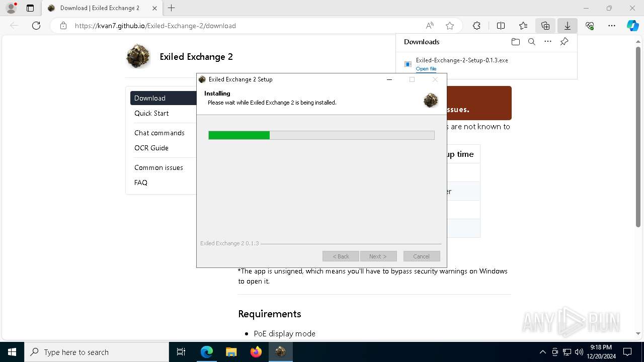Open OCR Guide page
The image size is (644, 362).
(151, 148)
